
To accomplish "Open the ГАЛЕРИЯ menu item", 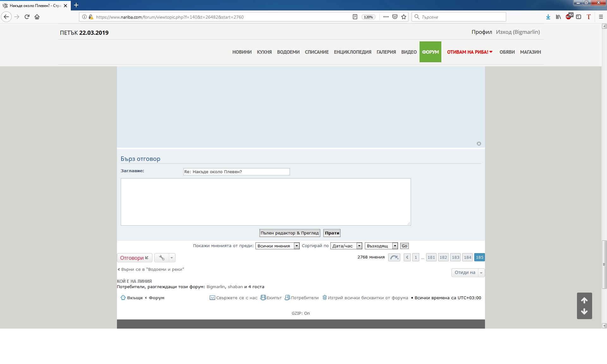I will (386, 52).
